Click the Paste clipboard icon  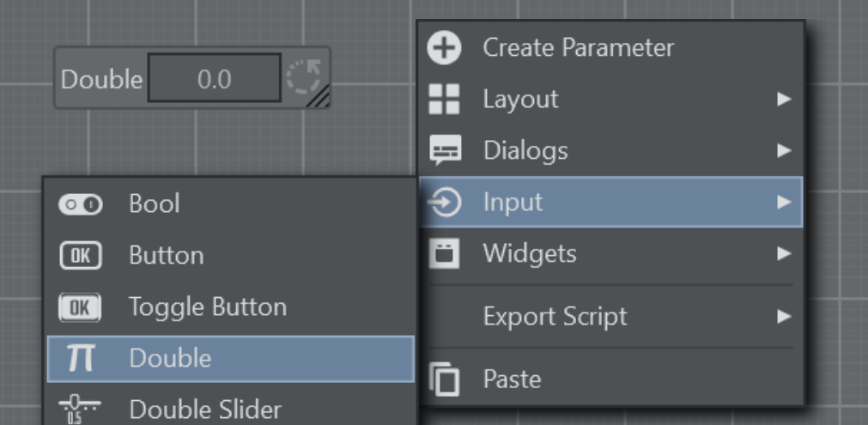(444, 379)
